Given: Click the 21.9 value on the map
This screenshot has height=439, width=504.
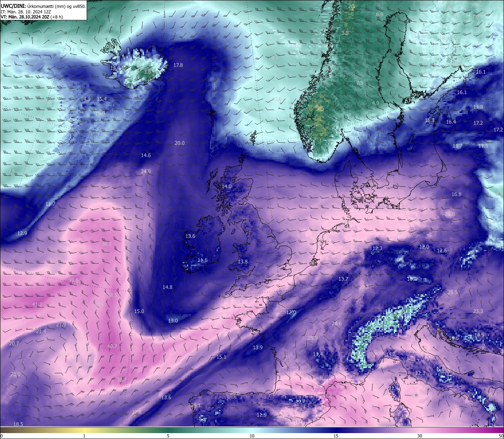Looking at the screenshot, I should (x=61, y=324).
